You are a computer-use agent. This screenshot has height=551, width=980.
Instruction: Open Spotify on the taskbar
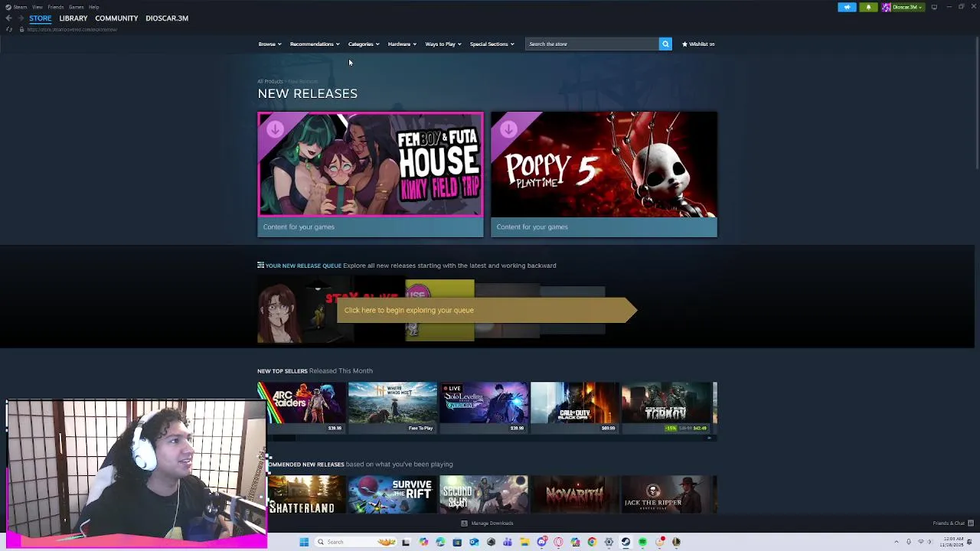[642, 542]
